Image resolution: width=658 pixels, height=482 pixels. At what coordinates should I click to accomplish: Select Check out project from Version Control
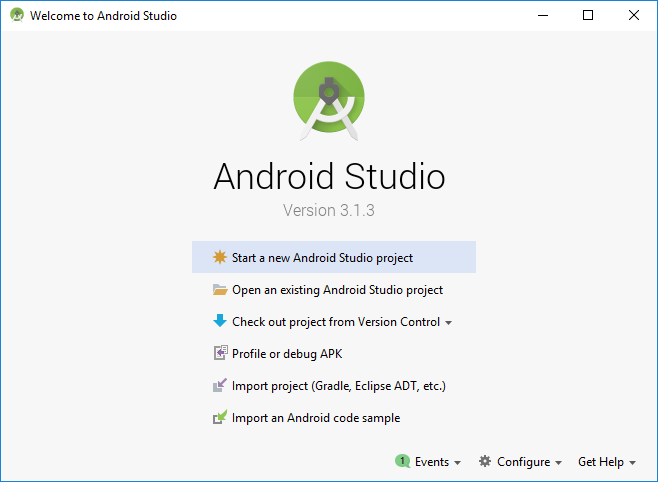[334, 322]
